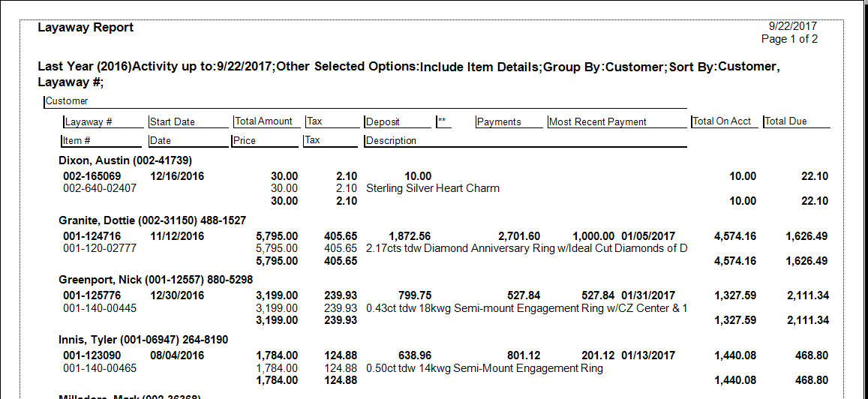
Task: Select the Payments column header
Action: [499, 122]
